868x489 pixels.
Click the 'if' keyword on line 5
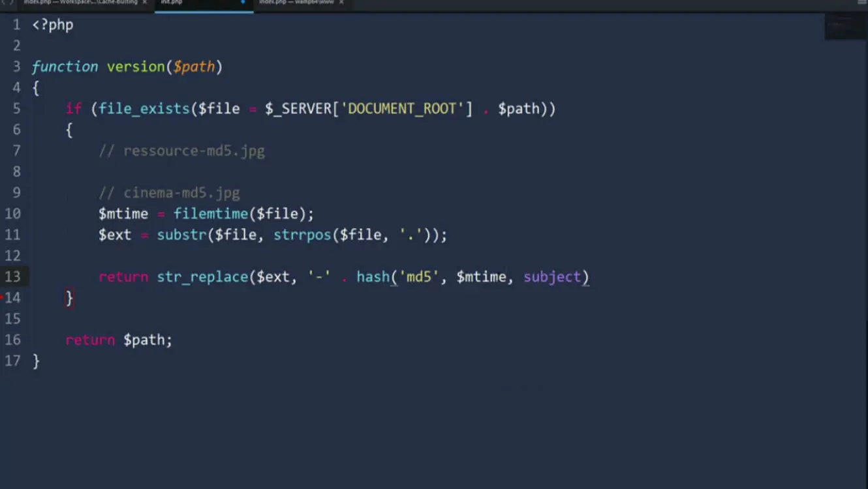coord(74,108)
